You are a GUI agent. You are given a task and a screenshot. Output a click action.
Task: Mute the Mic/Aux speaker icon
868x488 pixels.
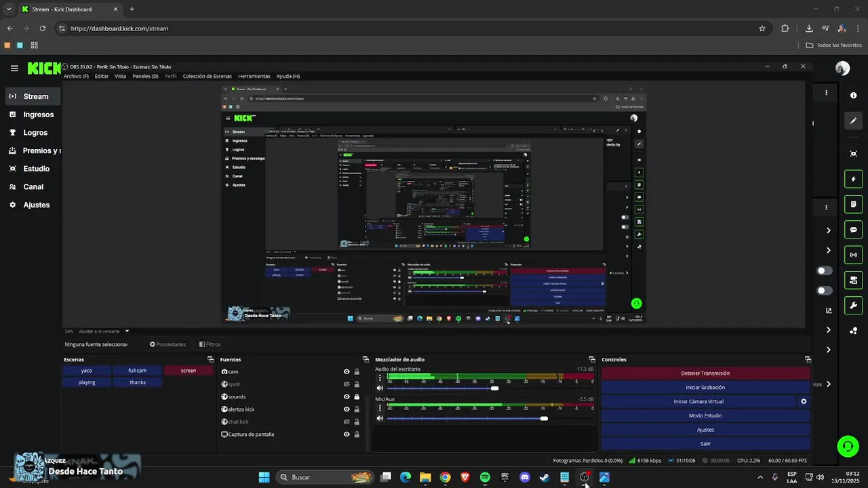380,418
